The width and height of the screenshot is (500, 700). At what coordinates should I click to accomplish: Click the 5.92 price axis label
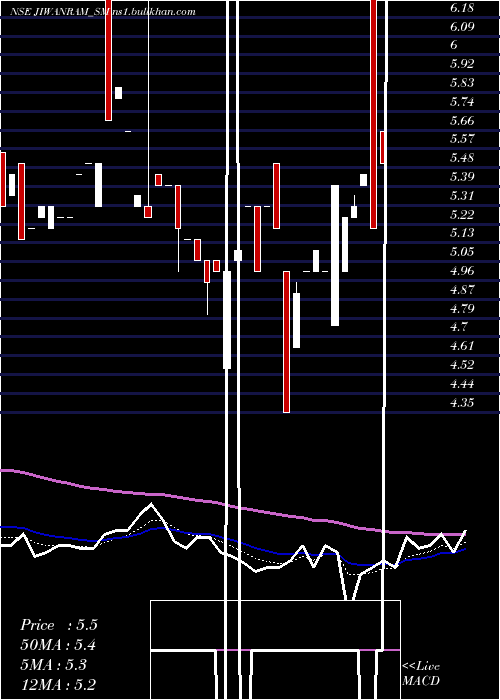pos(462,64)
